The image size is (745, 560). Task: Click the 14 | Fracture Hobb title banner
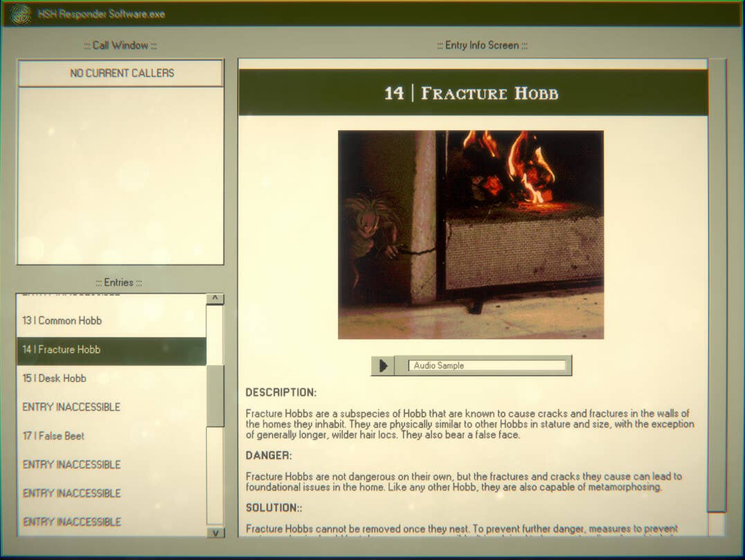pos(472,93)
